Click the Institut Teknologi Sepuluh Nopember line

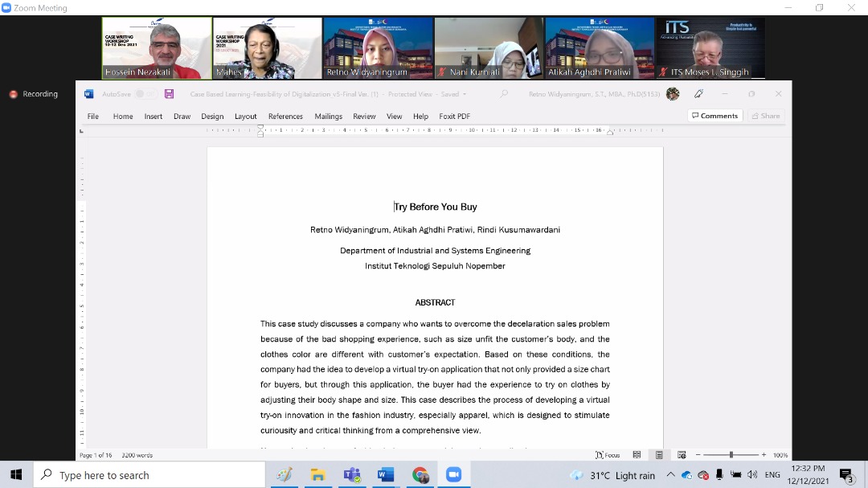(x=435, y=266)
